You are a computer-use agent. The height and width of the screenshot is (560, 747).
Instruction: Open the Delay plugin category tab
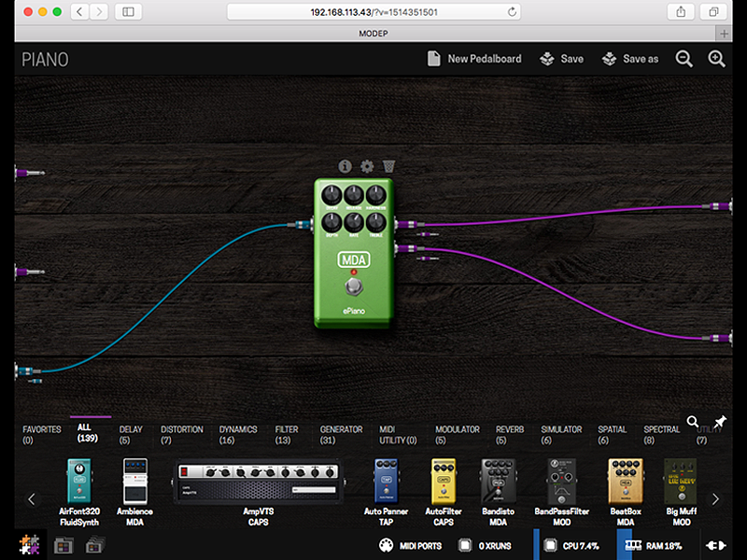coord(131,435)
